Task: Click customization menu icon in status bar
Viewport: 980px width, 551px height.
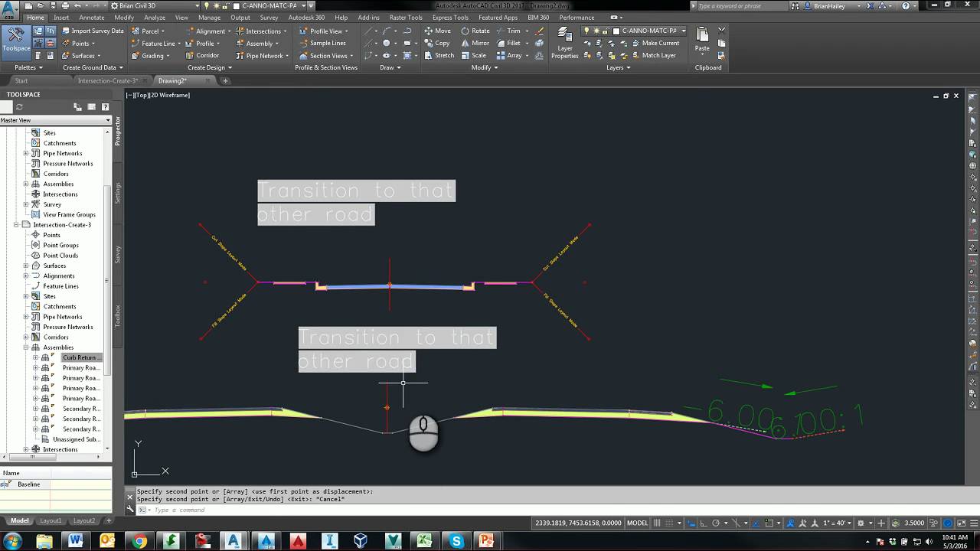Action: click(x=972, y=523)
